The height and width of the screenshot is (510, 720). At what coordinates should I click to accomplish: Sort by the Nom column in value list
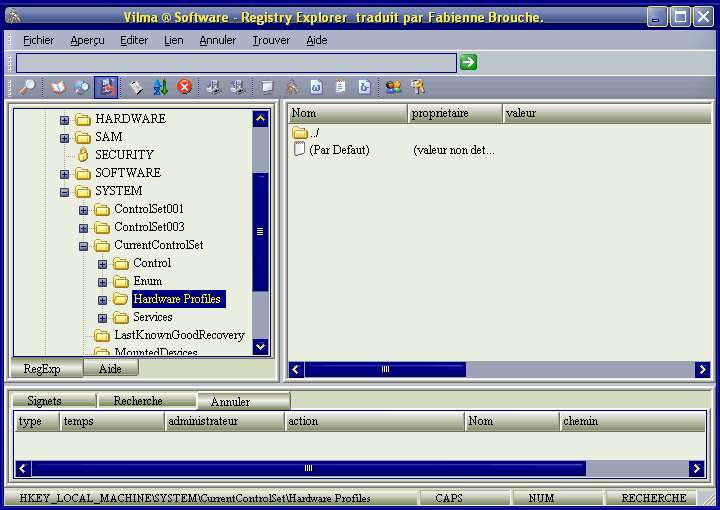[x=347, y=113]
